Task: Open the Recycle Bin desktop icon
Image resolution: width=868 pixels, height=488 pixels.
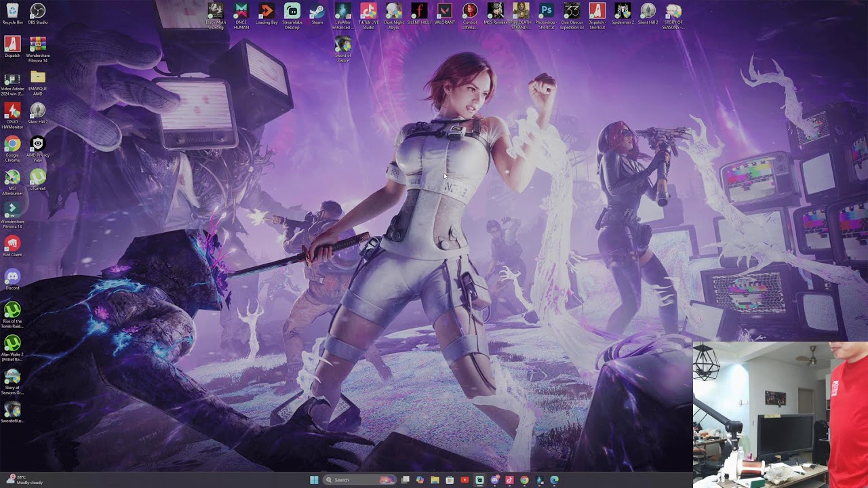Action: [x=12, y=14]
